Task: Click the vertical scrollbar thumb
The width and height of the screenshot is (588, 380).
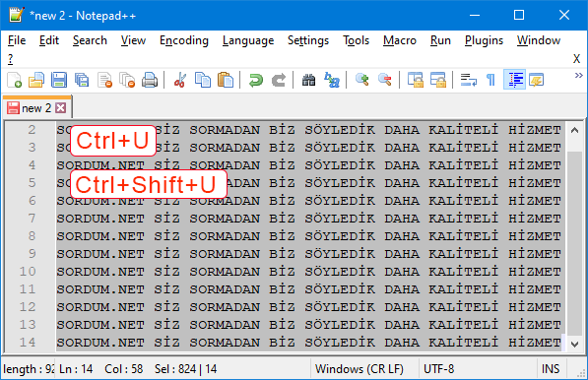Action: click(x=574, y=243)
